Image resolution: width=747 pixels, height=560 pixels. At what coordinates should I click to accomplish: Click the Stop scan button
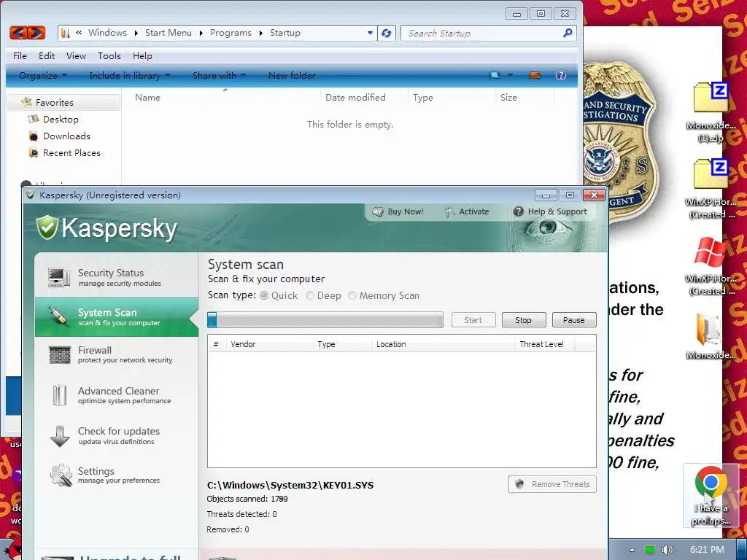click(x=524, y=320)
